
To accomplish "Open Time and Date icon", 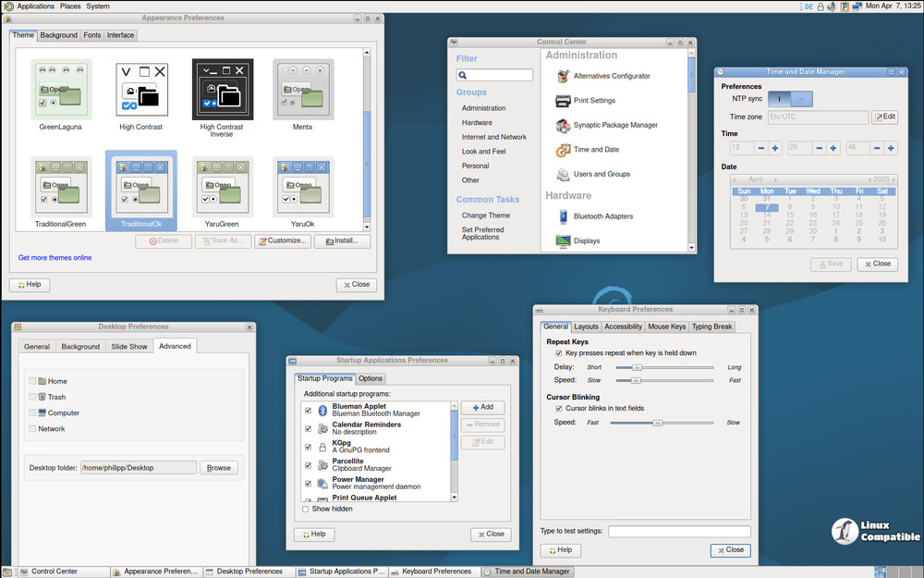I will pos(563,150).
